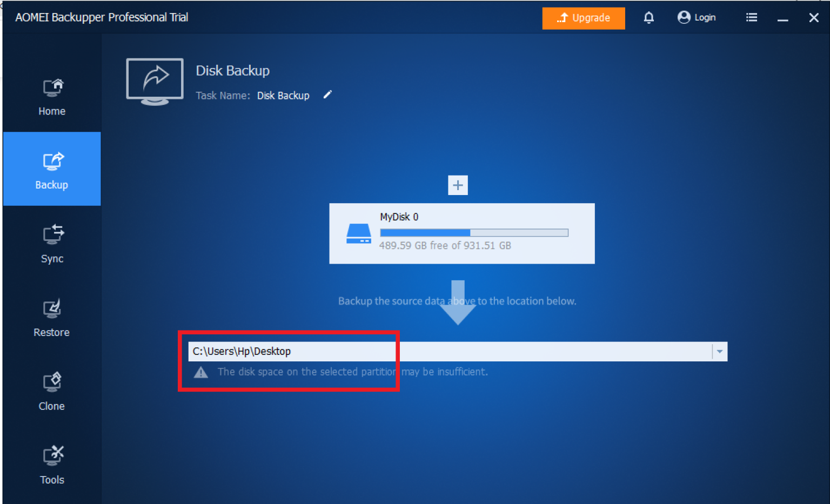Click the Upgrade button

click(x=583, y=18)
